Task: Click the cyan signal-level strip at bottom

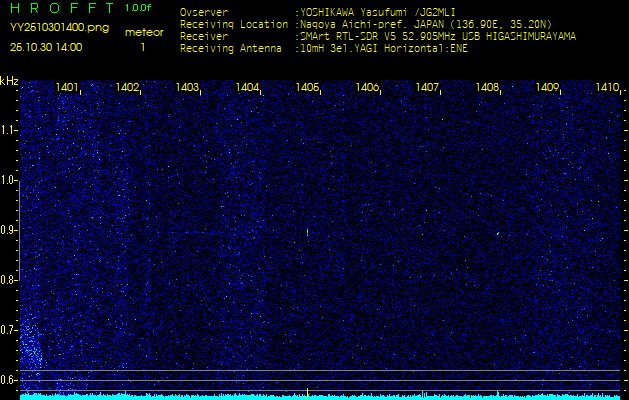Action: [321, 397]
